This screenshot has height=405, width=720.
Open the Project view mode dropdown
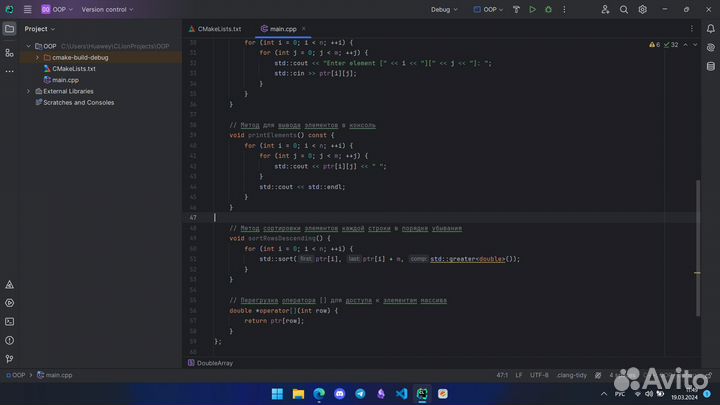point(40,28)
